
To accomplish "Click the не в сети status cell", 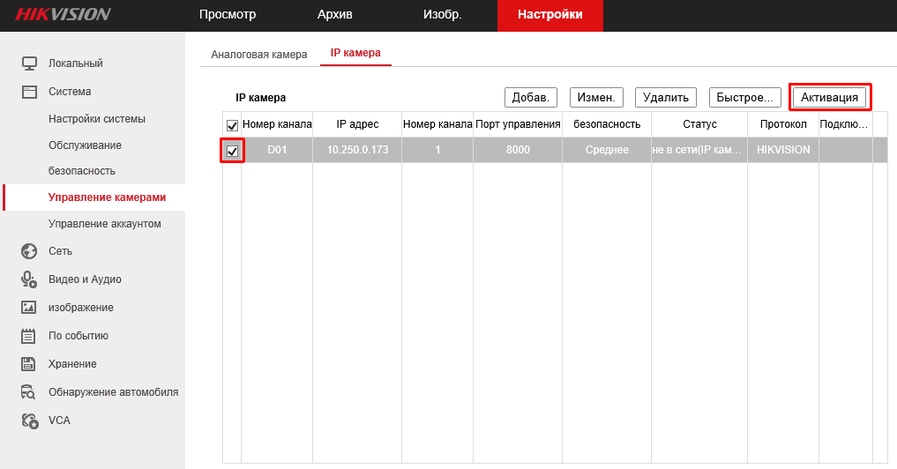I will (x=700, y=150).
